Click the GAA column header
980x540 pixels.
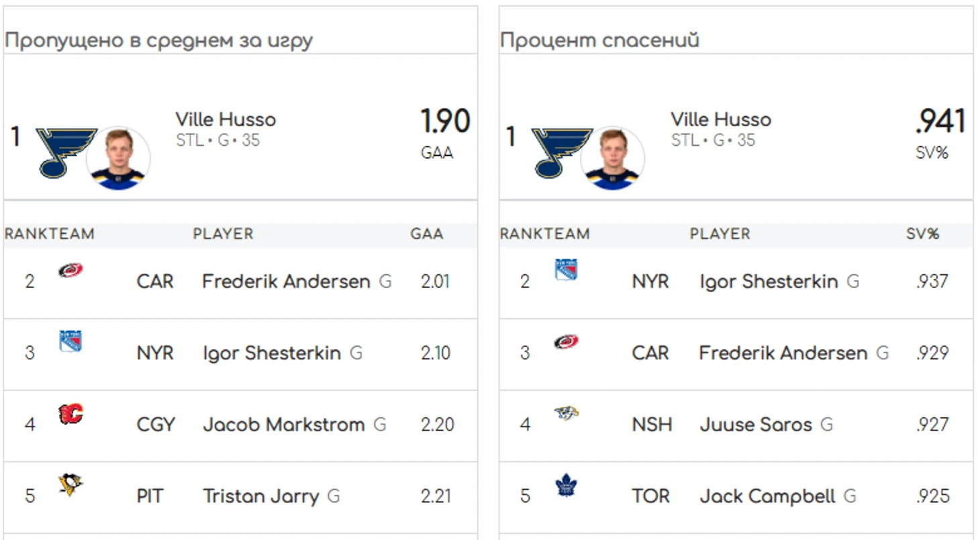pos(427,234)
